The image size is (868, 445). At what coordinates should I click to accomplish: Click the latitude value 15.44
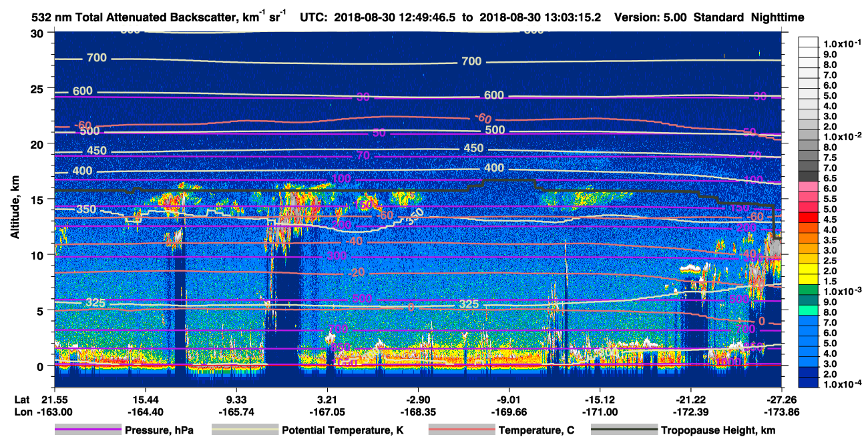[145, 399]
